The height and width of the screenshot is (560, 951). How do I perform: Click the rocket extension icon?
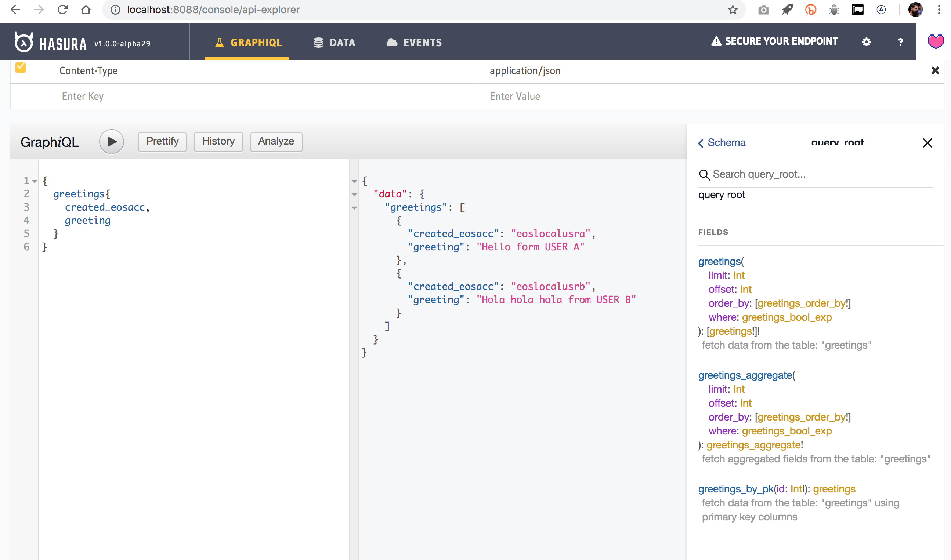787,10
